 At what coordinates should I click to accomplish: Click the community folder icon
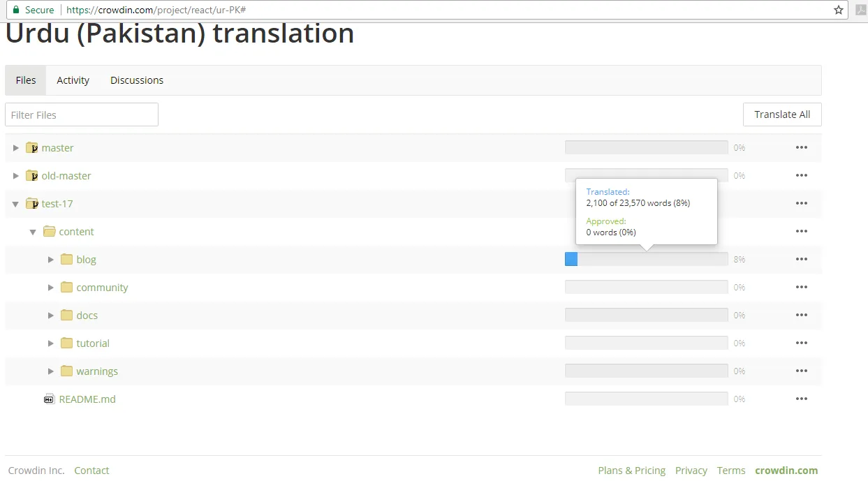66,288
